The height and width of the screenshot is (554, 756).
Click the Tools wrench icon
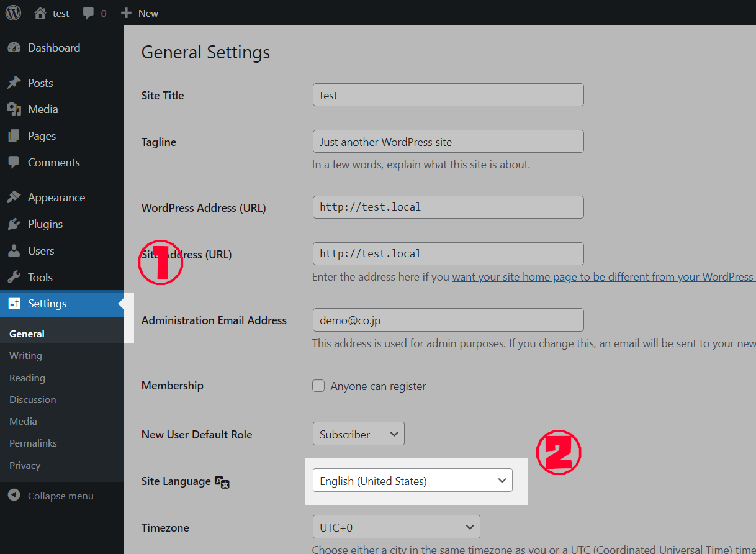pyautogui.click(x=14, y=278)
